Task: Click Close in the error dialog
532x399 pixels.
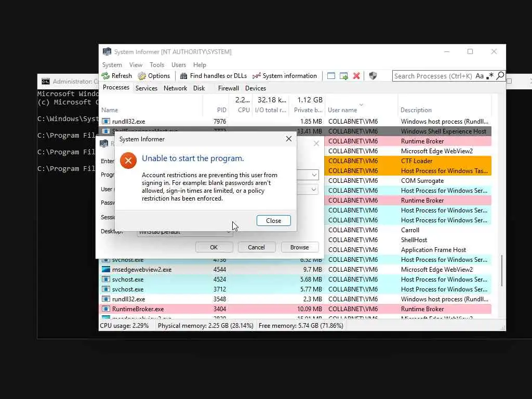Action: (x=273, y=220)
